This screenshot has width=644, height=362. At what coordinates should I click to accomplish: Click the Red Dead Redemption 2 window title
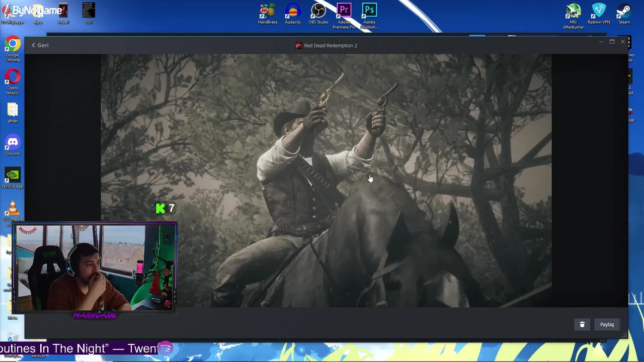(331, 45)
